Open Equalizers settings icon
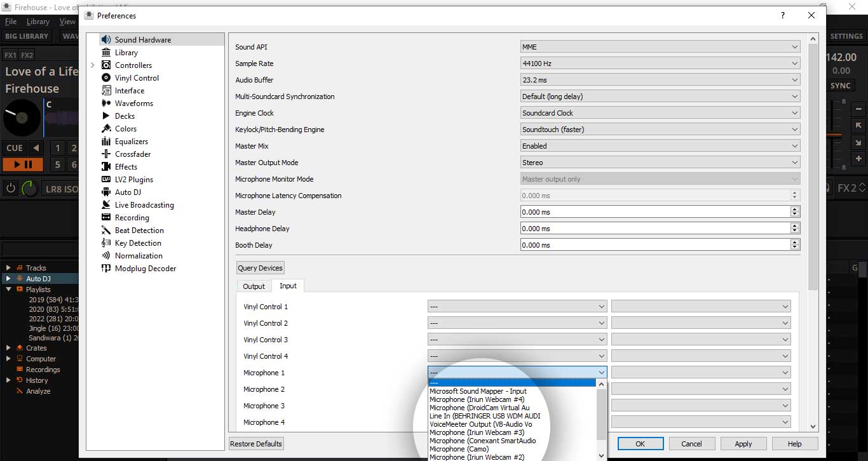Screen dimensions: 868x461 click(x=106, y=142)
